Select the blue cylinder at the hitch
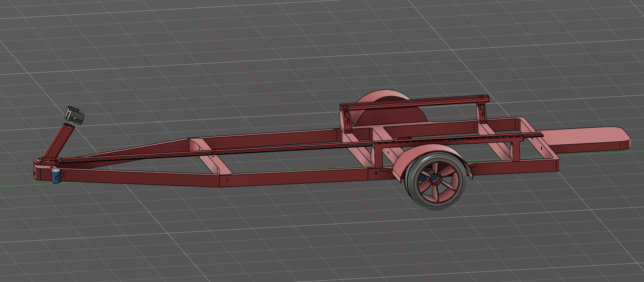 [55, 176]
